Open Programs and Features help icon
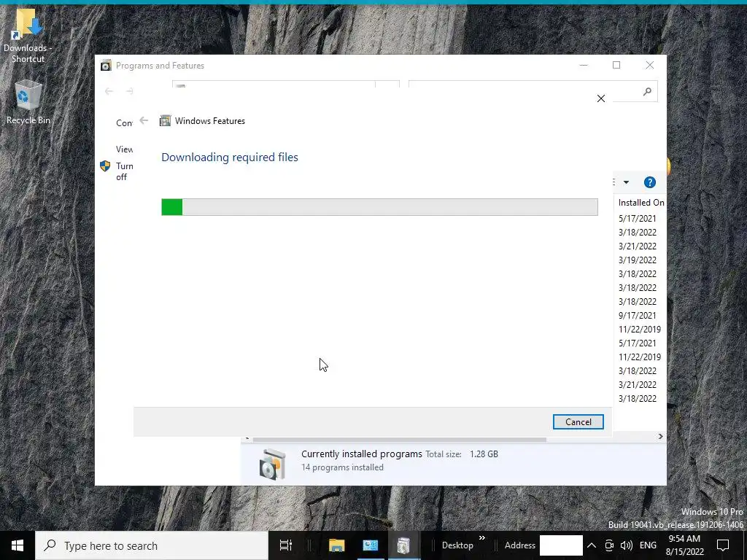Viewport: 747px width, 560px height. click(649, 182)
